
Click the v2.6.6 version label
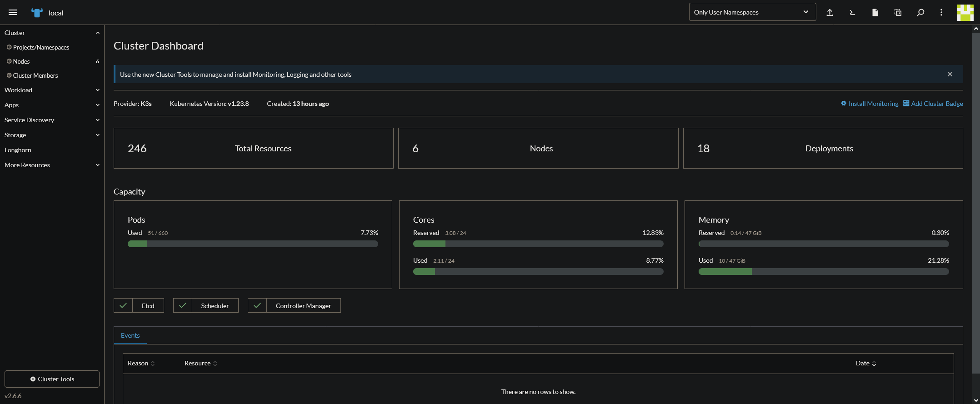pos(13,396)
